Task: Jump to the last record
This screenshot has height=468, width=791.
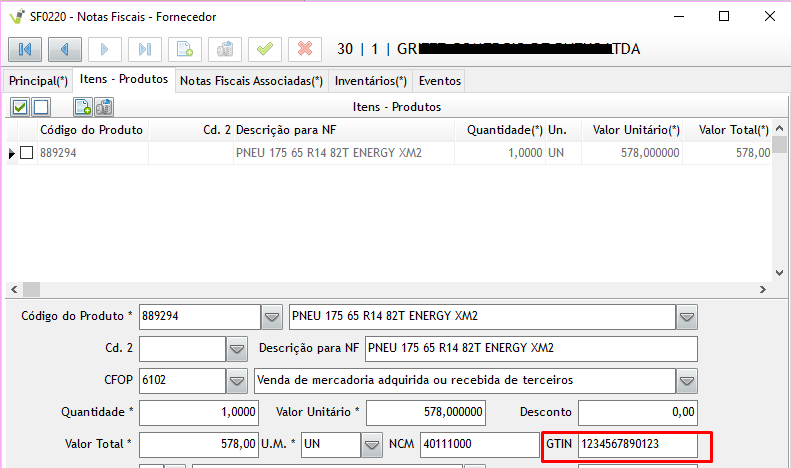Action: coord(145,49)
